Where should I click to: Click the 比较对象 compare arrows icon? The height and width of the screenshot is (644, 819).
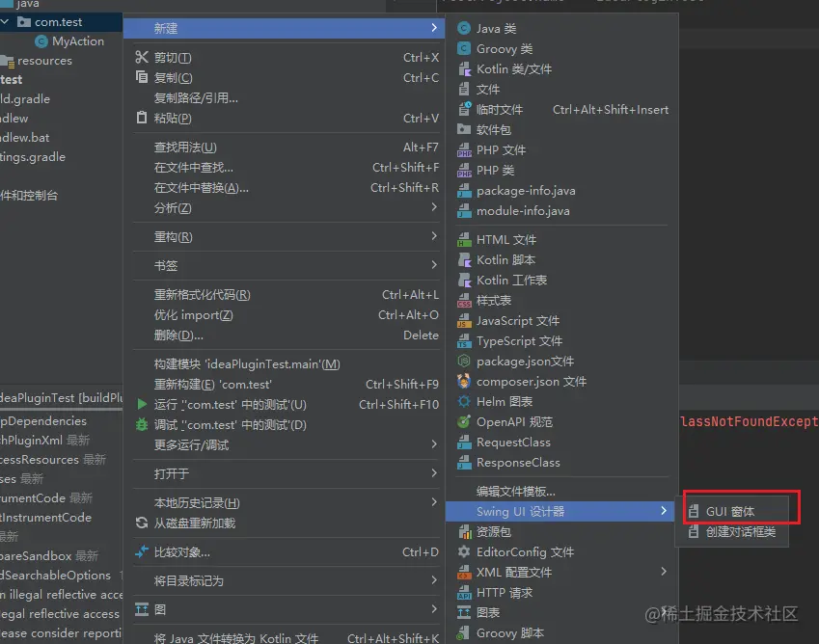pos(142,551)
